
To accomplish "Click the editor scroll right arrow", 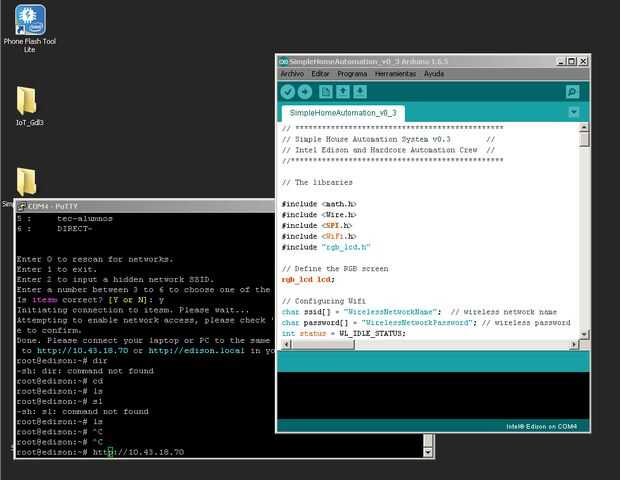I will coord(574,344).
